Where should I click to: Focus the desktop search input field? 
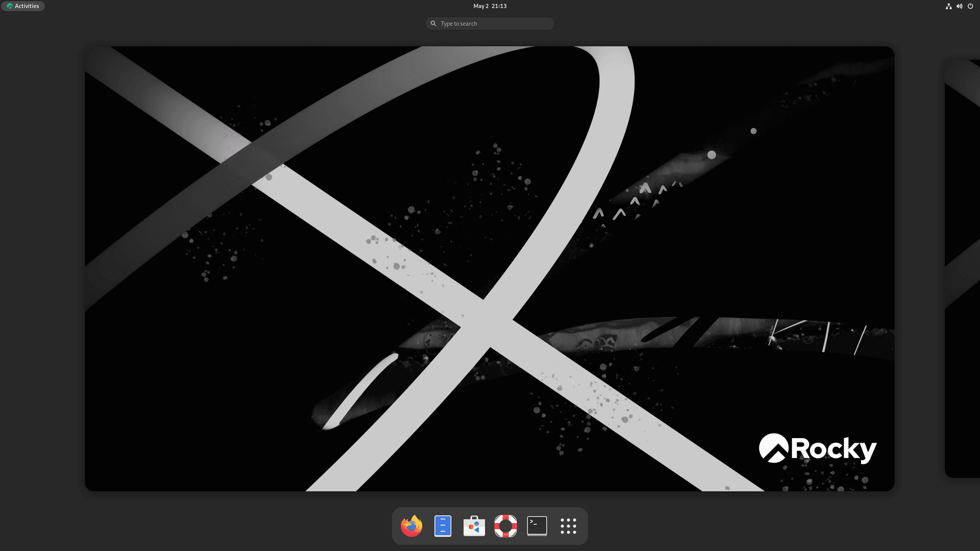click(x=490, y=23)
